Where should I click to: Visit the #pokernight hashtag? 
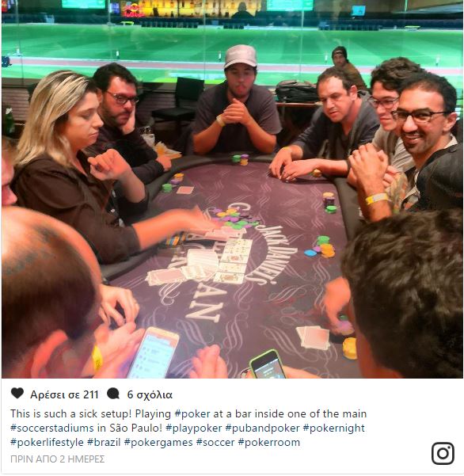(x=334, y=428)
